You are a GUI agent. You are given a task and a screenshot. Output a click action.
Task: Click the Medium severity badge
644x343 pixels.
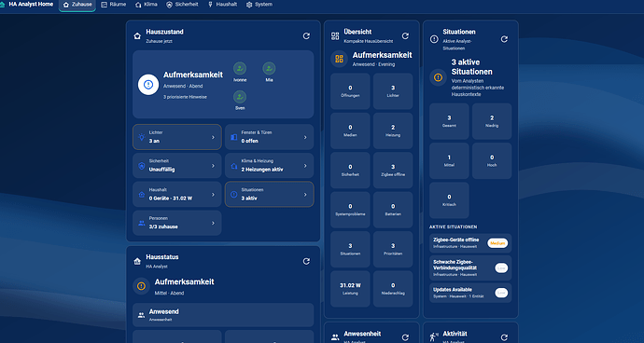(497, 243)
